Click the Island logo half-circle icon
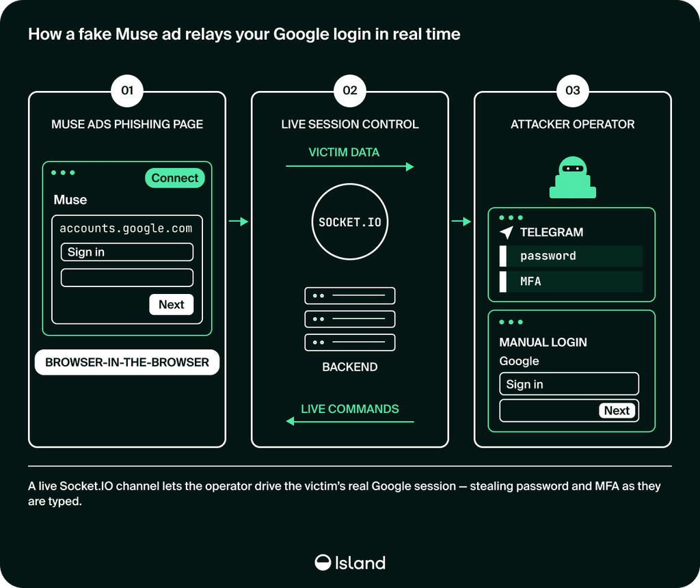700x588 pixels. click(x=323, y=563)
